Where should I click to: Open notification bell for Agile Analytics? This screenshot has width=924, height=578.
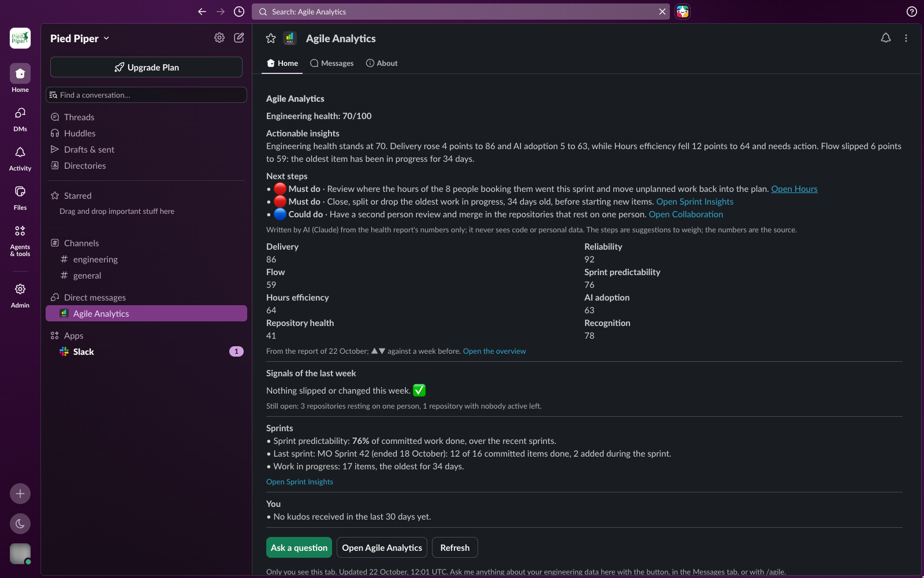tap(886, 38)
